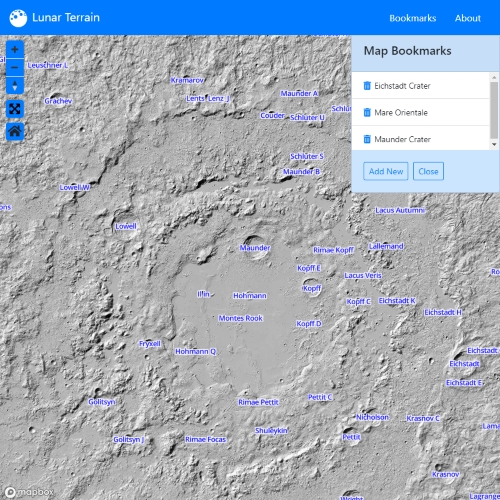Go to home view icon
This screenshot has width=500, height=500.
(15, 131)
